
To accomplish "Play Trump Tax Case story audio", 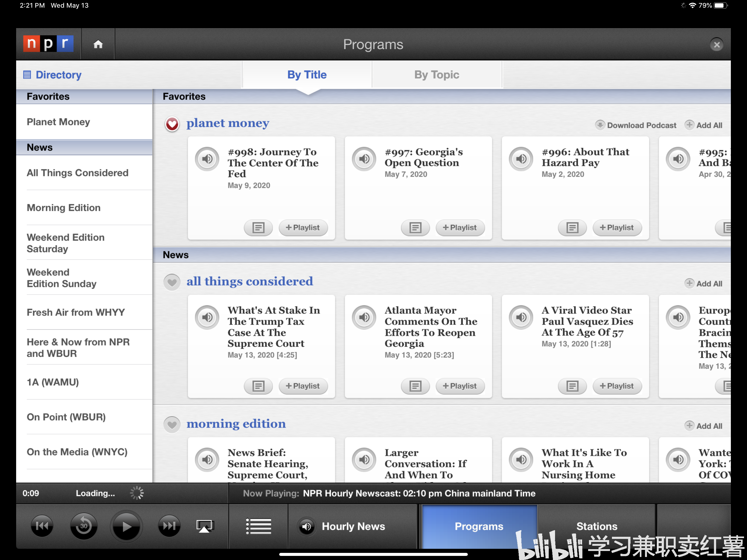I will [x=207, y=317].
